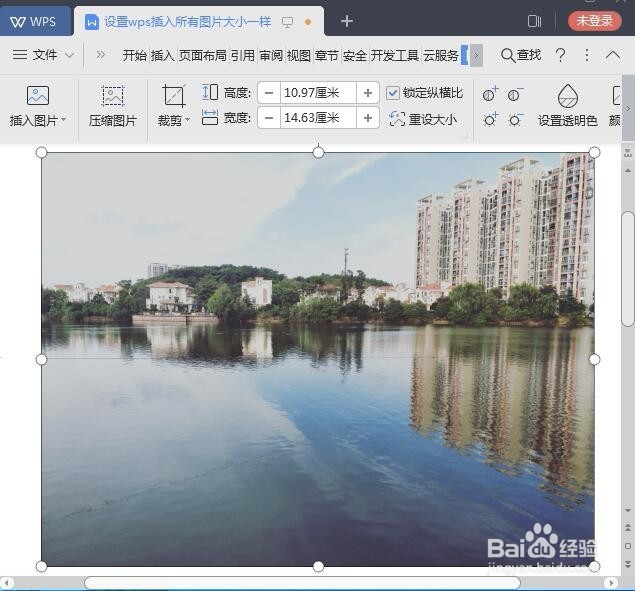Click the height field showing 10.97厘米
Viewport: 635px width, 591px height.
coord(318,93)
